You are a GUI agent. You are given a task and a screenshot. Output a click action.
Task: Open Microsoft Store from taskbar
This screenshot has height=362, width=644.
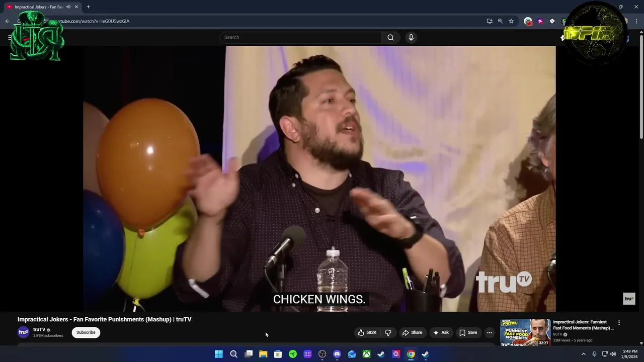tap(278, 354)
